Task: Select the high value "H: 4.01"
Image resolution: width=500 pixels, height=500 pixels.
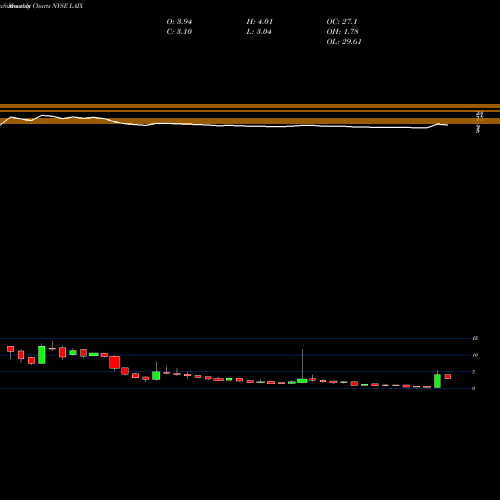Action: point(260,22)
